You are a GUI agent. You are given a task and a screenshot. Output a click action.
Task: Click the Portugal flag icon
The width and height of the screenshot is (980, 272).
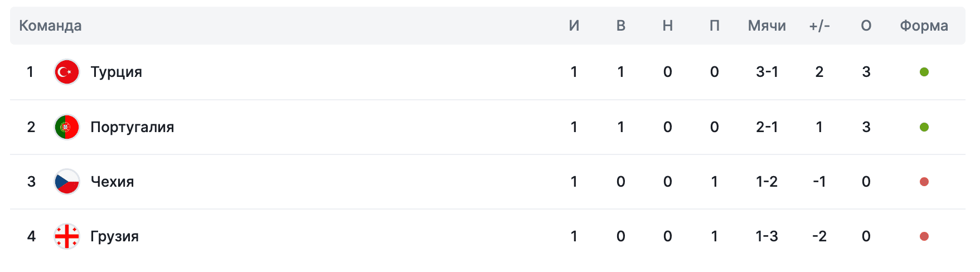click(67, 127)
